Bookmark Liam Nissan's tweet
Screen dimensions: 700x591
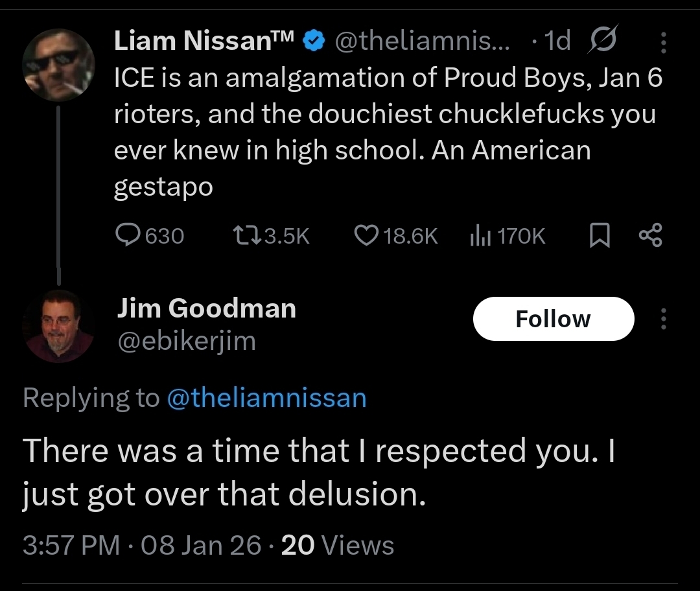tap(600, 236)
